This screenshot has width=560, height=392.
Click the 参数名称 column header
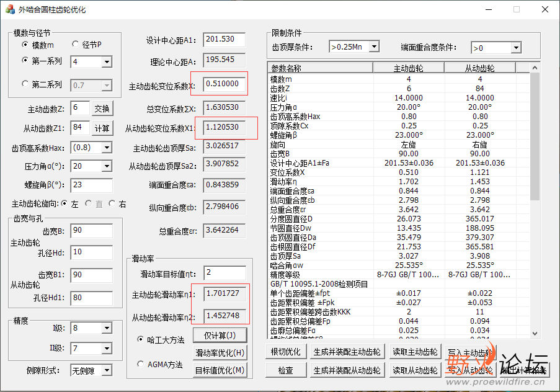[x=321, y=68]
